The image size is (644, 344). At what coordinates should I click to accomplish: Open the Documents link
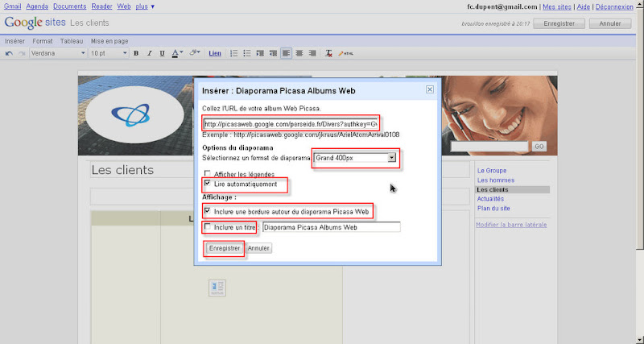70,6
